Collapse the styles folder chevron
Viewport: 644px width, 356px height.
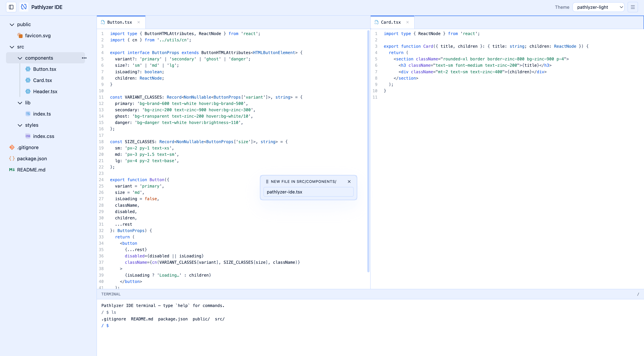pyautogui.click(x=20, y=125)
